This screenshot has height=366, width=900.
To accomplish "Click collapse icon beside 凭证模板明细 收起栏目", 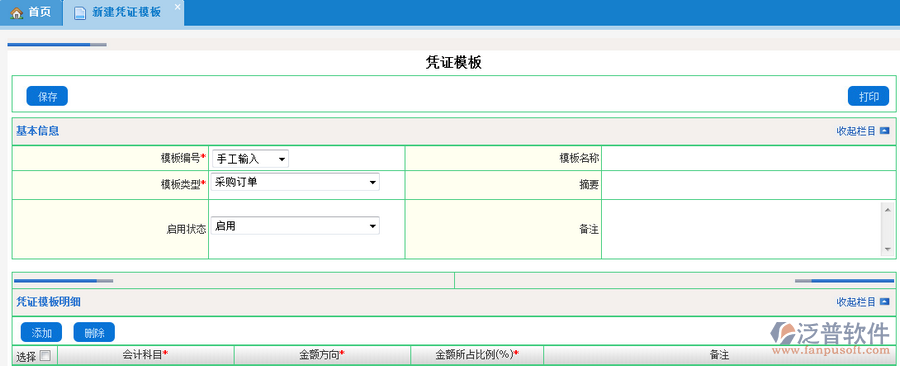I will (x=885, y=302).
